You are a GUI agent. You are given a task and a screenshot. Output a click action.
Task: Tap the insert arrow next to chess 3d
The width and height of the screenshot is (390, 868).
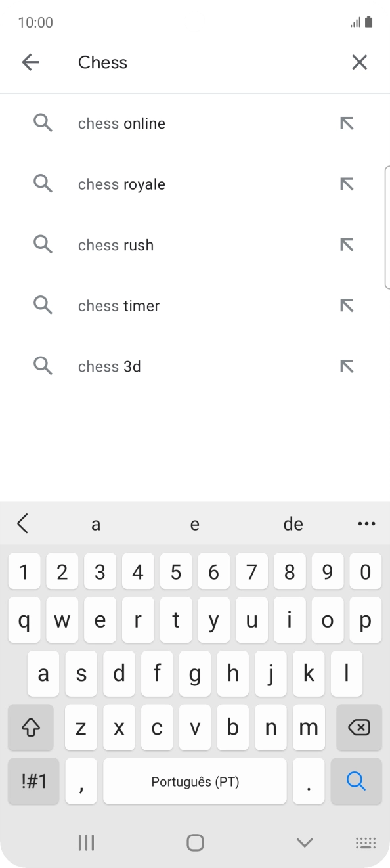point(347,366)
